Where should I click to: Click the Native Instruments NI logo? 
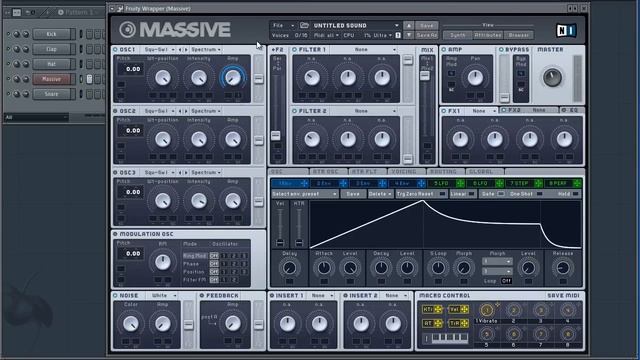point(566,30)
